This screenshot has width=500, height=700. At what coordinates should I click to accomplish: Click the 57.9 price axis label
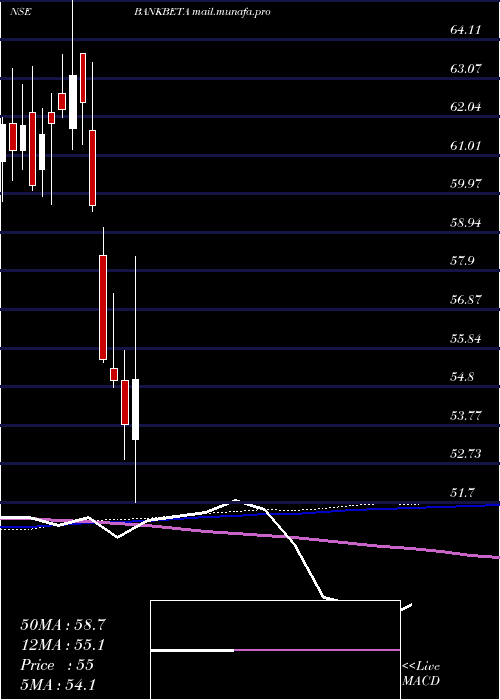[x=461, y=261]
